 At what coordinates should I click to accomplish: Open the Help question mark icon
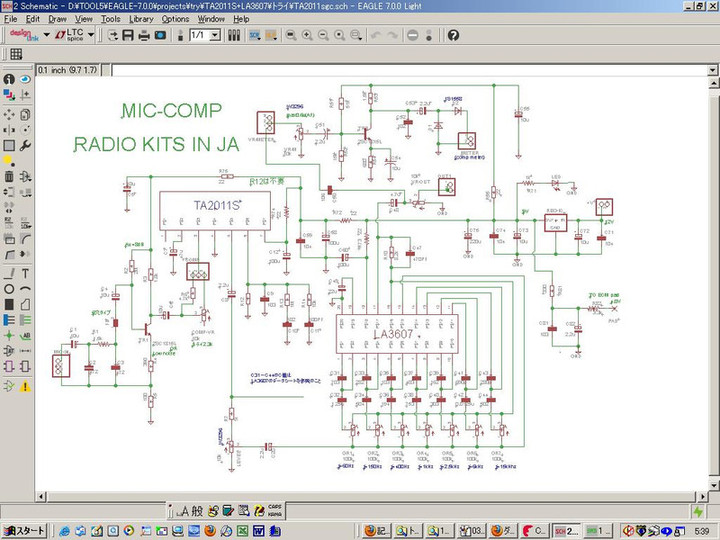[453, 35]
